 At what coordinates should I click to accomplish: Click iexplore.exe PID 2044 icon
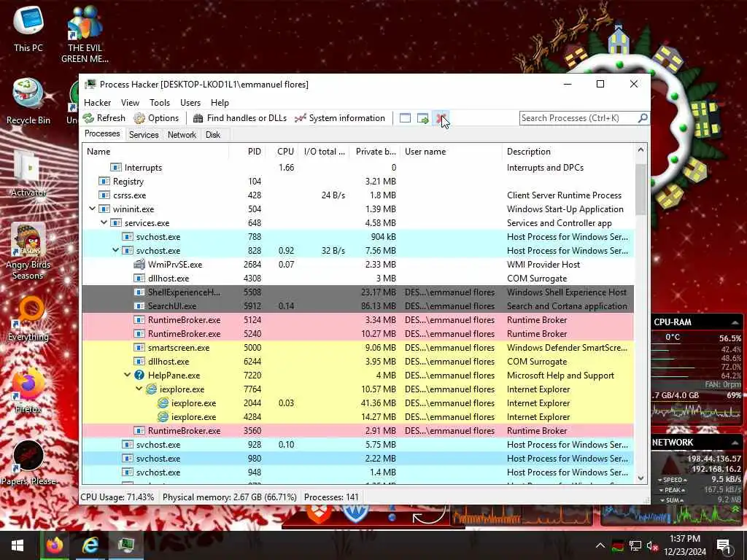(163, 402)
